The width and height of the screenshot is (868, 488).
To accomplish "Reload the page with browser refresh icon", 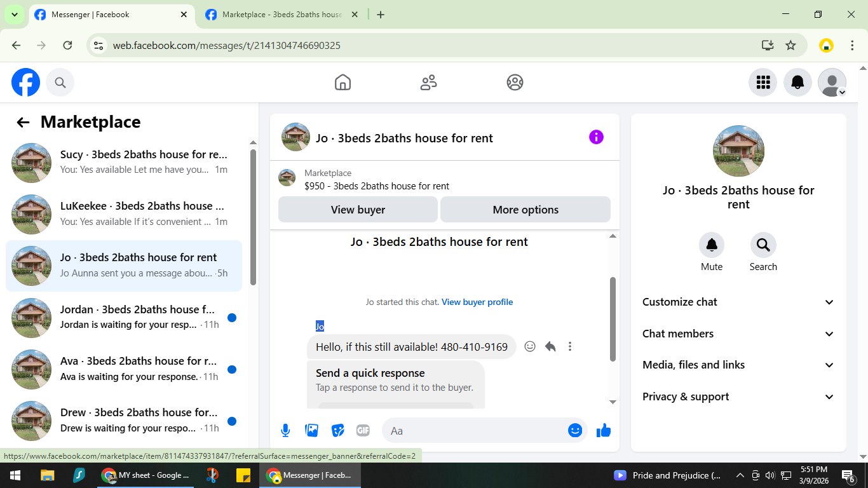I will coord(67,45).
